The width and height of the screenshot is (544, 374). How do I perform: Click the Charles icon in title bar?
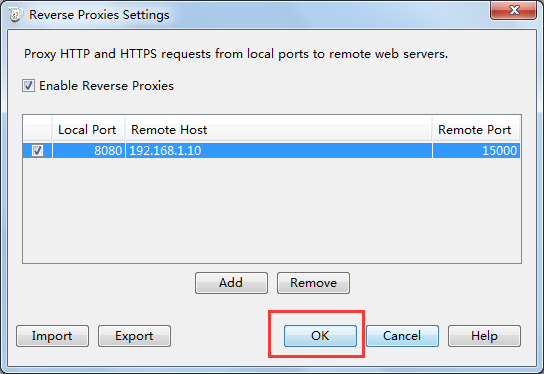[15, 15]
